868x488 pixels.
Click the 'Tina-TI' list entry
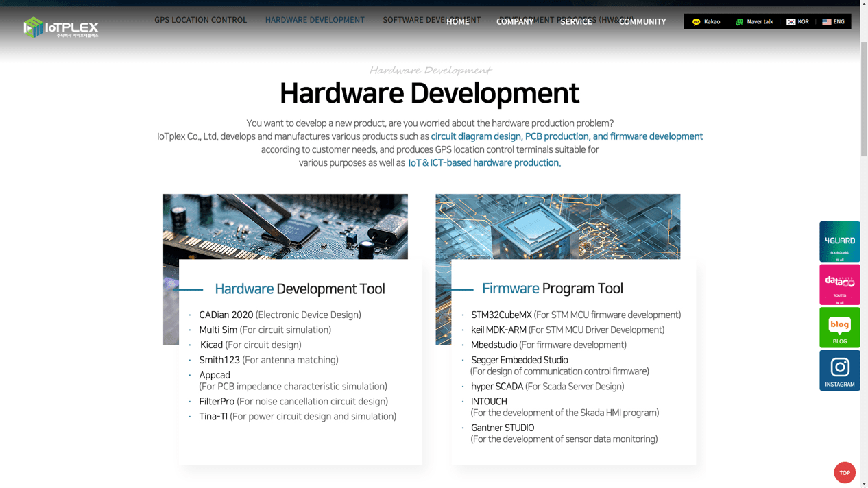point(298,416)
